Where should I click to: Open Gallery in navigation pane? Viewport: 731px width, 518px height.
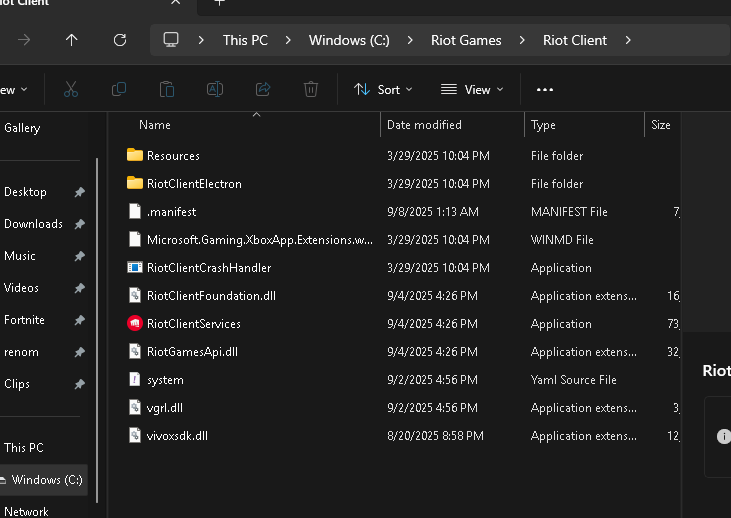pos(22,128)
